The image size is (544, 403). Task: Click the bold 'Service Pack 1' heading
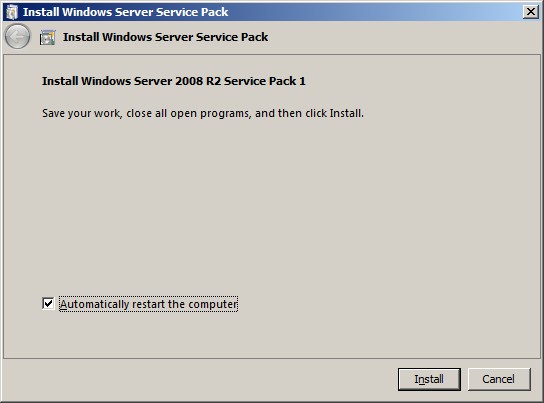click(x=265, y=81)
